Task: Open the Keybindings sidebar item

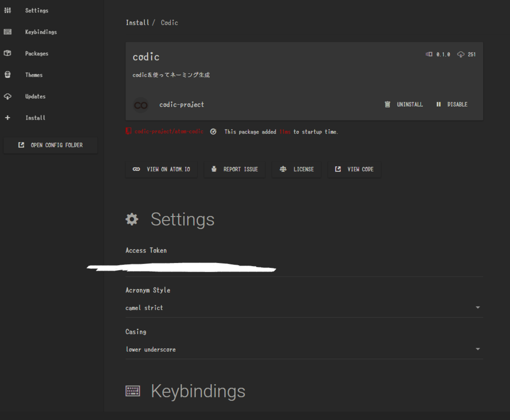Action: click(41, 32)
